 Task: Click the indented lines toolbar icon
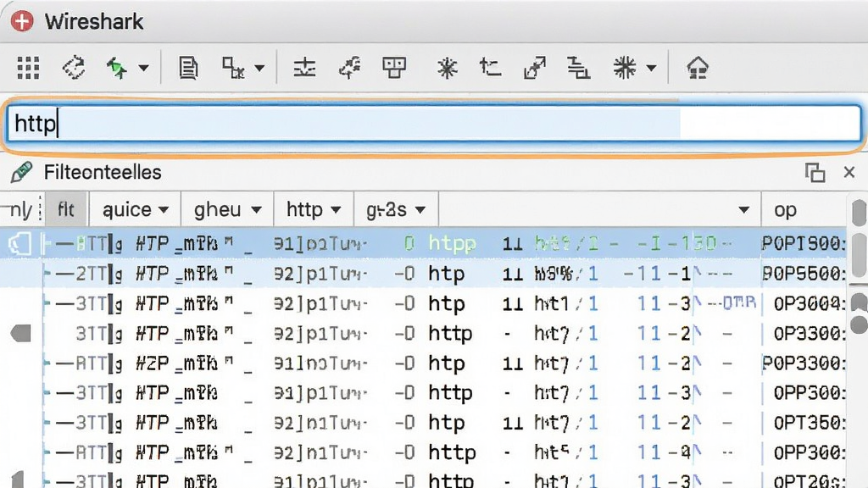[578, 68]
